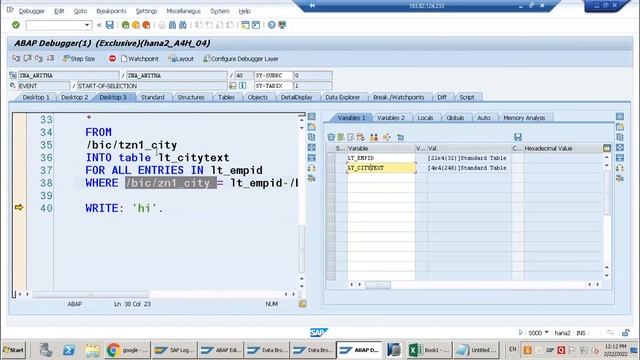Open the Miscellaneous menu
The image size is (640, 360).
coord(184,11)
